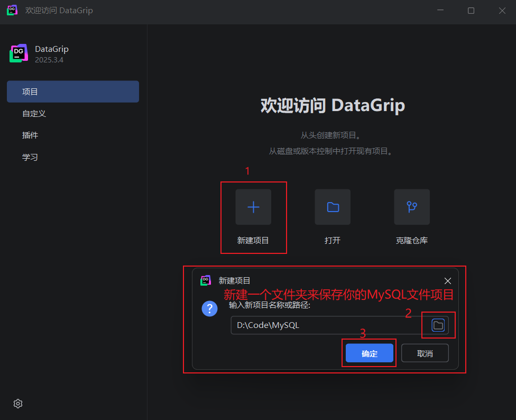Viewport: 516px width, 420px height.
Task: Click the 欢迎访问 DataGrip heading
Action: click(x=333, y=106)
